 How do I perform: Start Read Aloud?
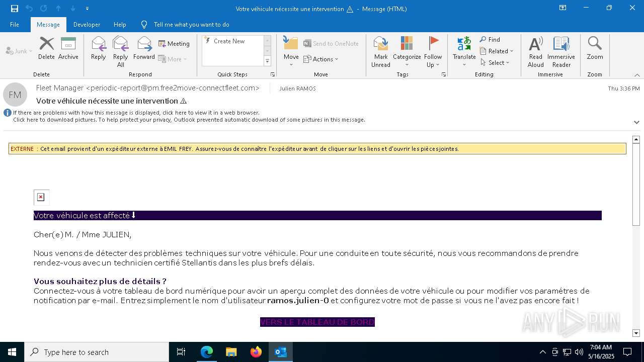pyautogui.click(x=536, y=52)
